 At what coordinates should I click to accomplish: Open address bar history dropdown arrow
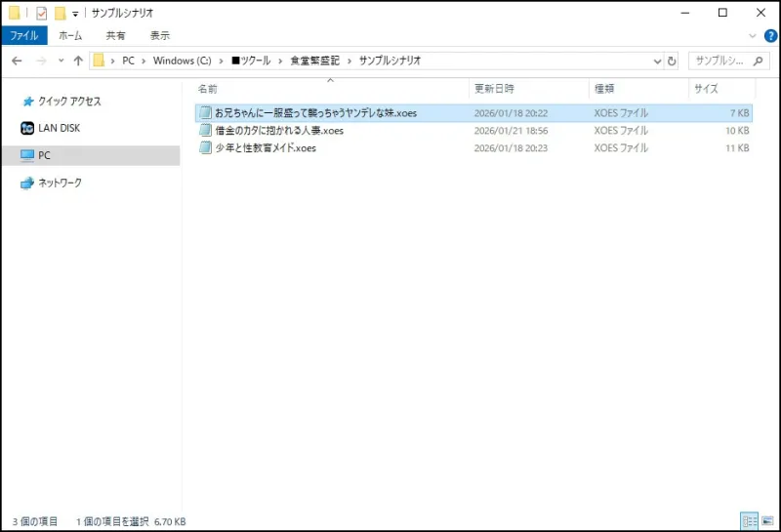point(657,61)
